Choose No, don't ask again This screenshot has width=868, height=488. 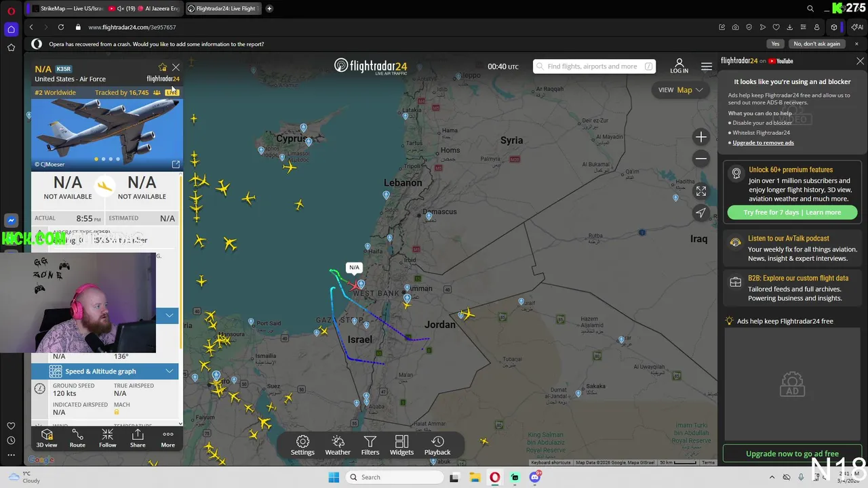click(x=816, y=44)
